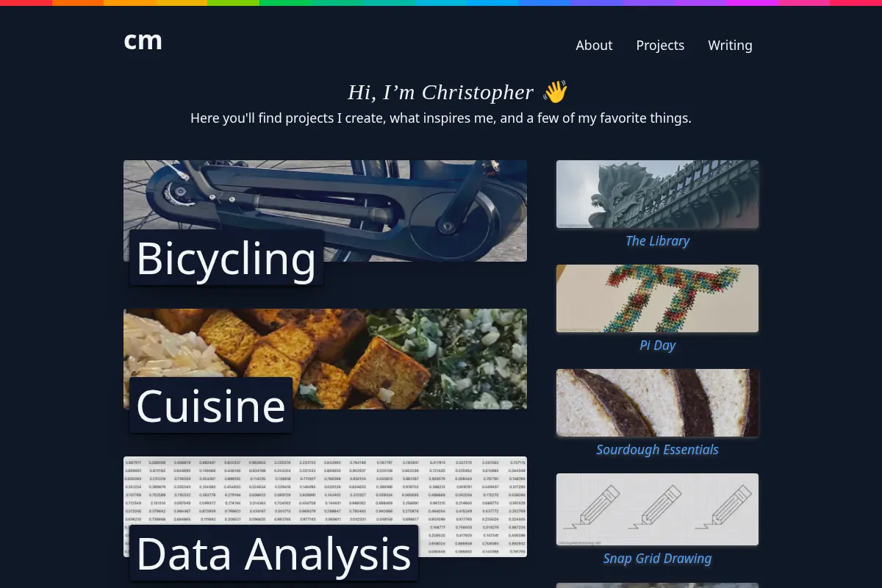Click the cm site logo

tap(143, 43)
